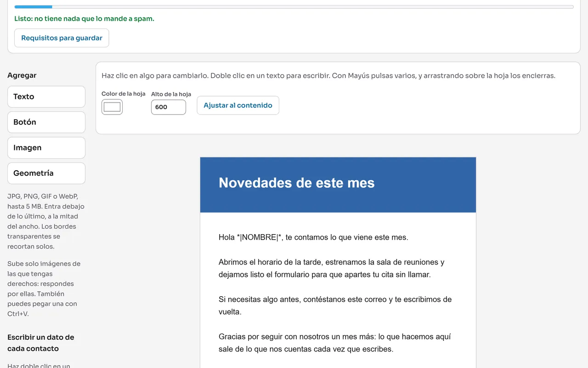Click the progress bar at top
Viewport: 588px width, 368px height.
click(x=294, y=7)
